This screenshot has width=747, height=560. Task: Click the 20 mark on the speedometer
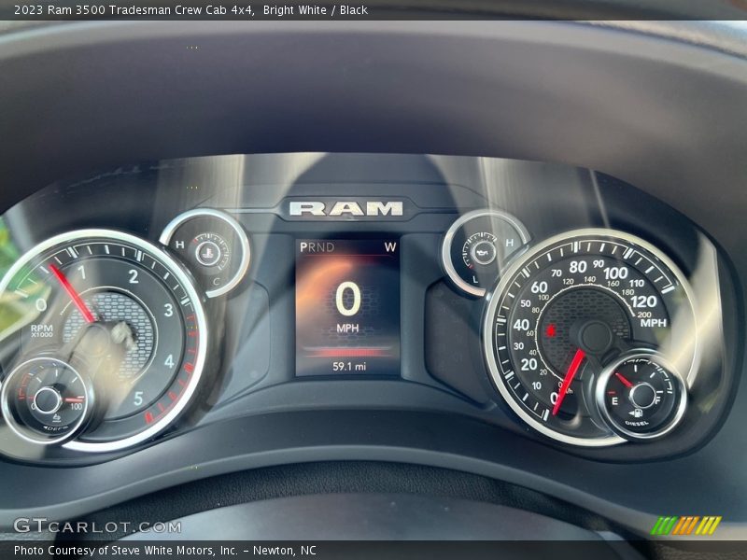point(529,365)
